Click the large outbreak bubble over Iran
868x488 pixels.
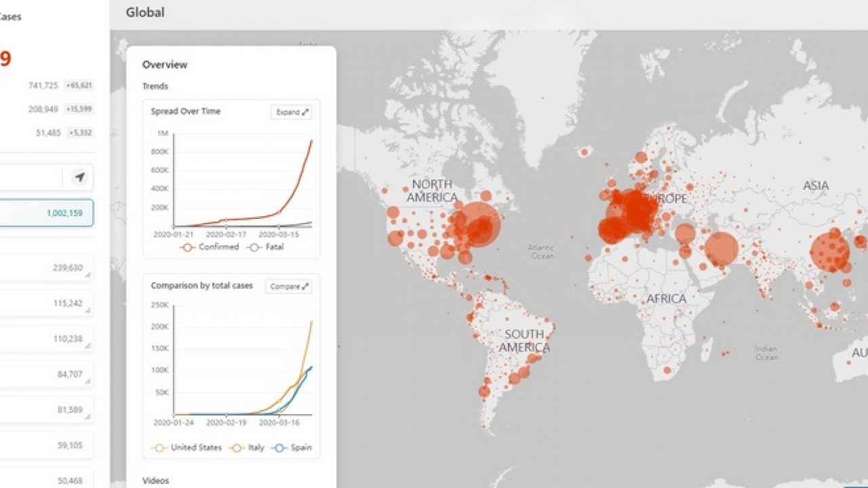click(721, 249)
